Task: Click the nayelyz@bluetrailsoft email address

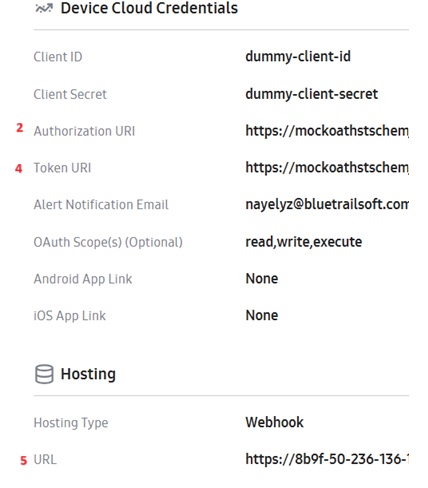Action: pyautogui.click(x=327, y=204)
